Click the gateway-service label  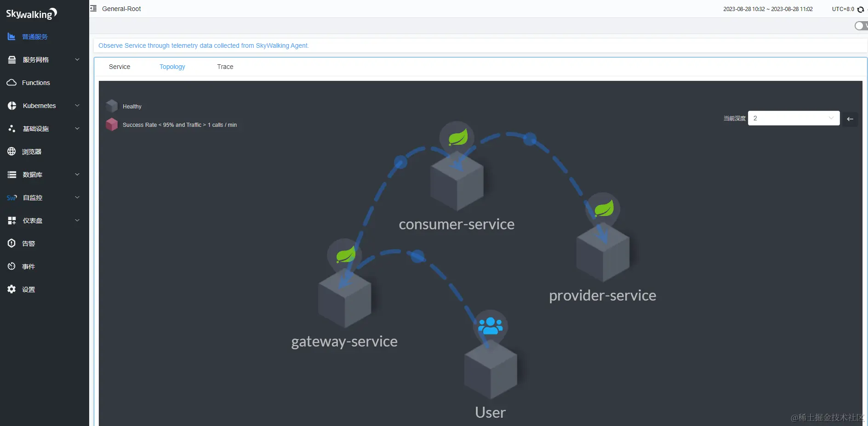pyautogui.click(x=344, y=341)
